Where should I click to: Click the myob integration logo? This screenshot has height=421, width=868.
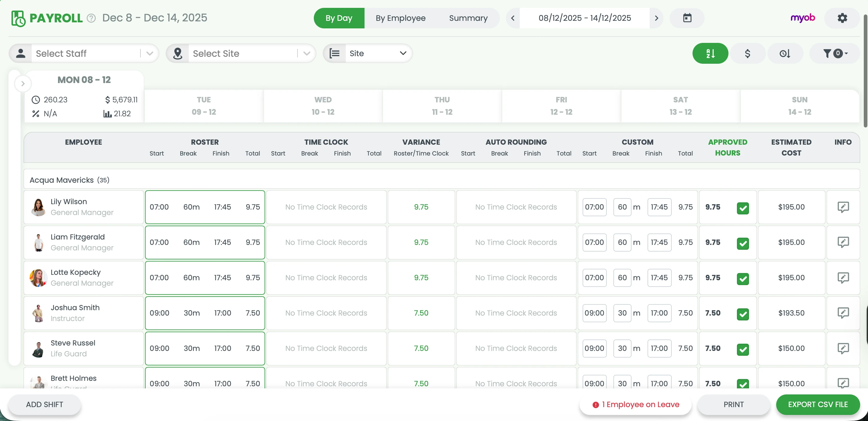802,18
